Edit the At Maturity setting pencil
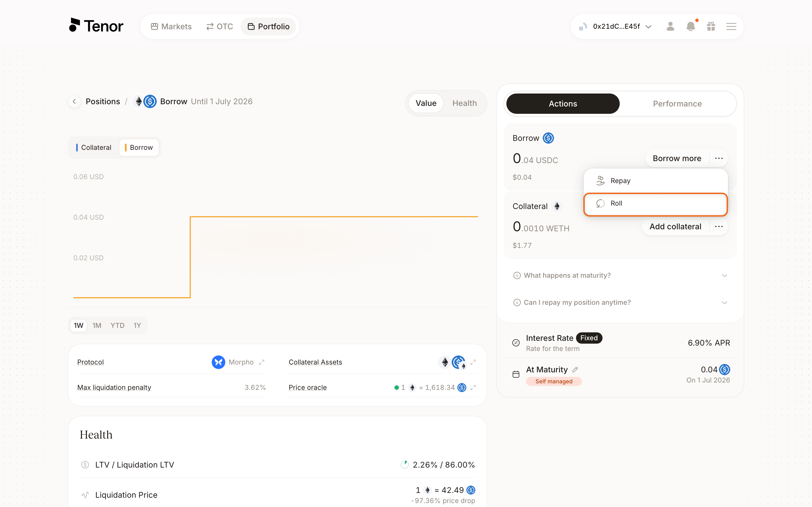Screen dimensions: 812x507 (x=575, y=370)
